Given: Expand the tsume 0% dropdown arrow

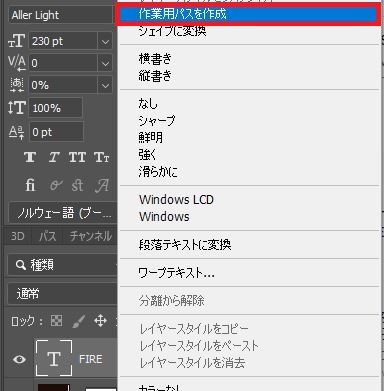Looking at the screenshot, I should pos(105,86).
